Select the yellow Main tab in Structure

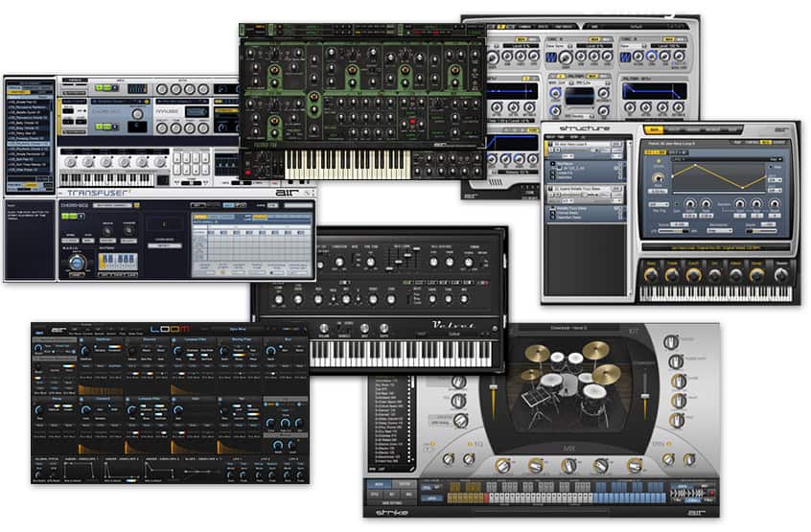[654, 129]
